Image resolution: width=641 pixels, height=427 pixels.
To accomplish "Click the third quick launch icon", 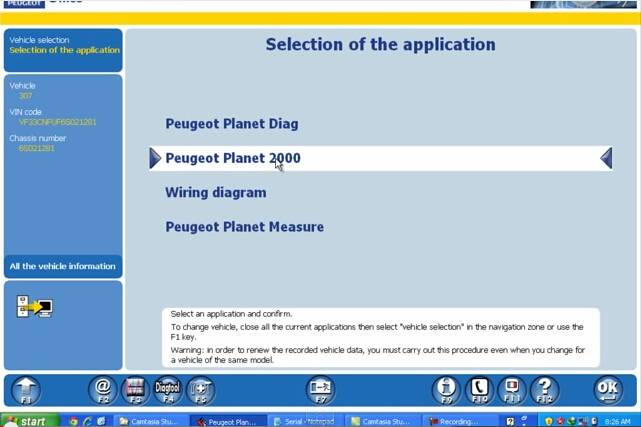I will (x=101, y=421).
